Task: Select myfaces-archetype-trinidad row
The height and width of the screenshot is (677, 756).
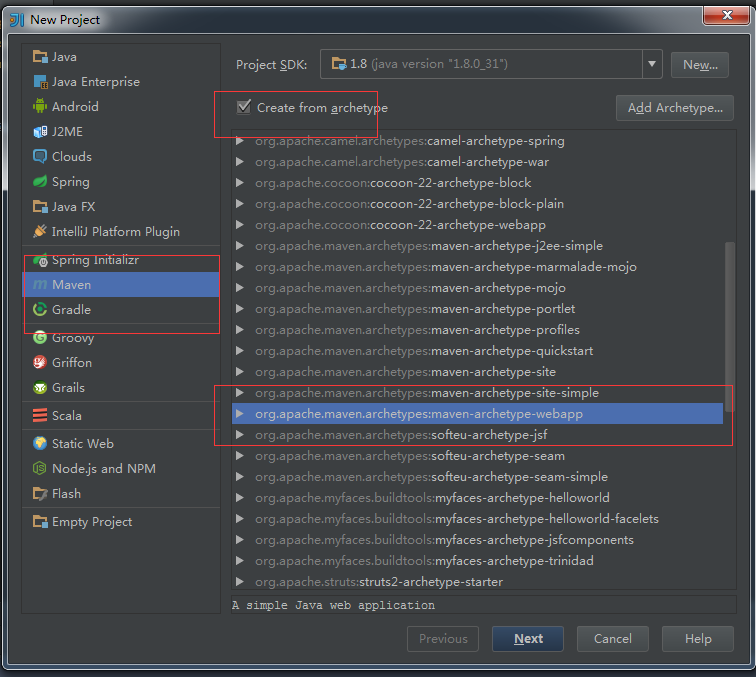Action: click(477, 561)
